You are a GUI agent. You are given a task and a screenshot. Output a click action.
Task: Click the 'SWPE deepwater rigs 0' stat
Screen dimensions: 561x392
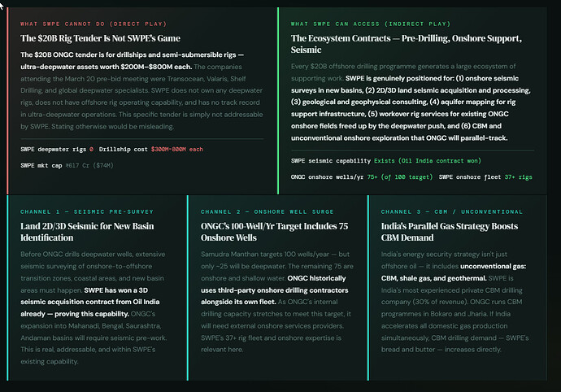pyautogui.click(x=57, y=150)
